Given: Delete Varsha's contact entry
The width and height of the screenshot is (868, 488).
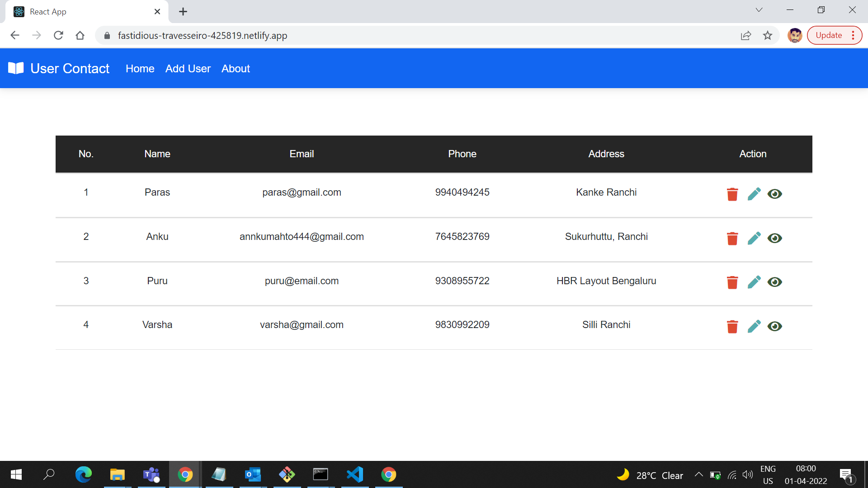Looking at the screenshot, I should point(732,326).
